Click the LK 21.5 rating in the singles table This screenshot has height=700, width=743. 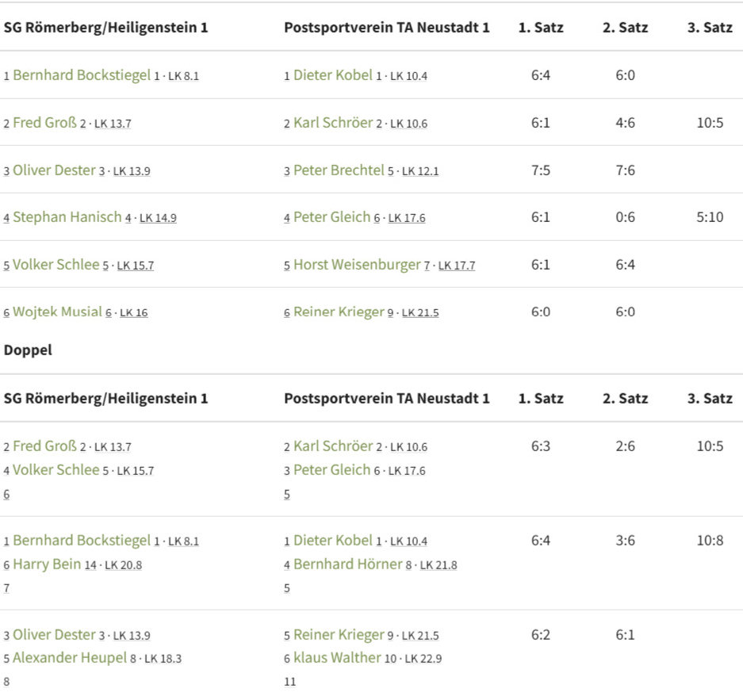click(x=420, y=312)
